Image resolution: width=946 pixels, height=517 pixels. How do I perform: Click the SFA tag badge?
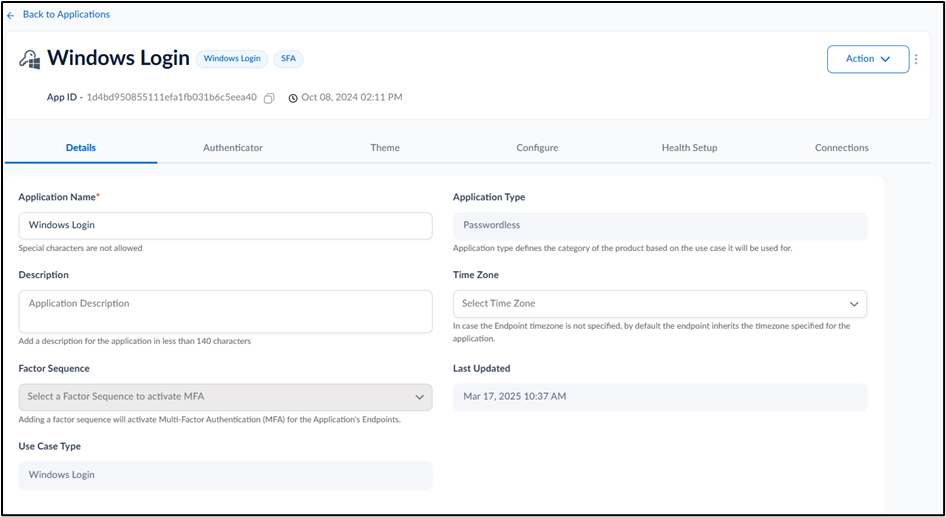pyautogui.click(x=288, y=59)
